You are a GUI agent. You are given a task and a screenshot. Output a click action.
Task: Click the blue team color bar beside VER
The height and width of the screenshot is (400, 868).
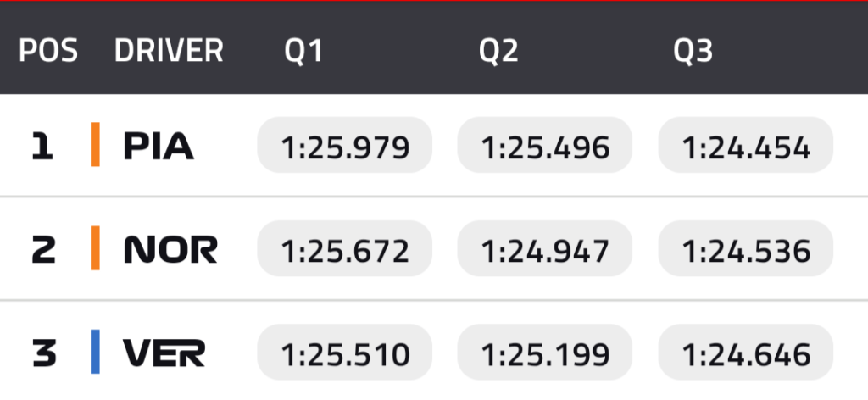coord(96,352)
